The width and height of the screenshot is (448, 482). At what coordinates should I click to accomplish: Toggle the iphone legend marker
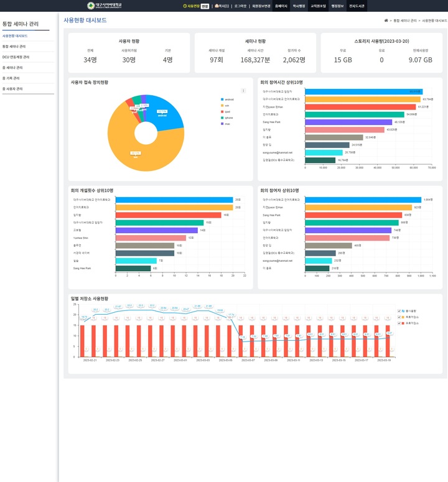(222, 118)
